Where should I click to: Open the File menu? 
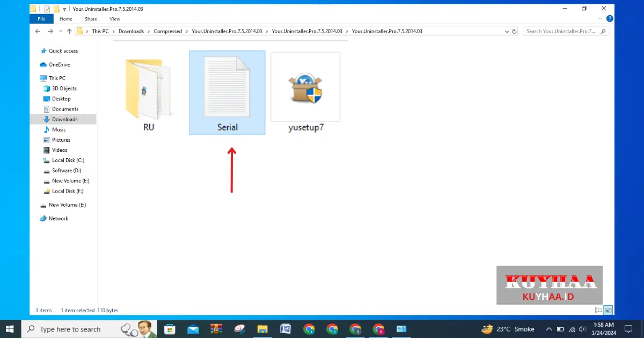click(41, 19)
